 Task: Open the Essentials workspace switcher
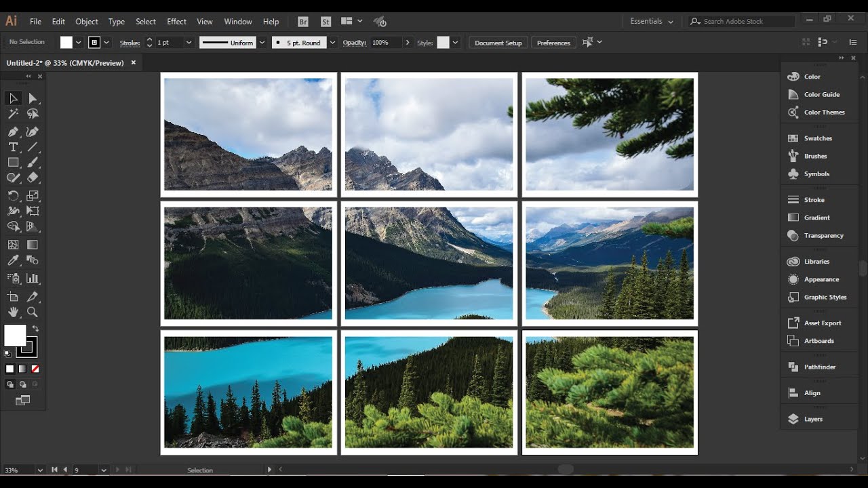click(652, 22)
